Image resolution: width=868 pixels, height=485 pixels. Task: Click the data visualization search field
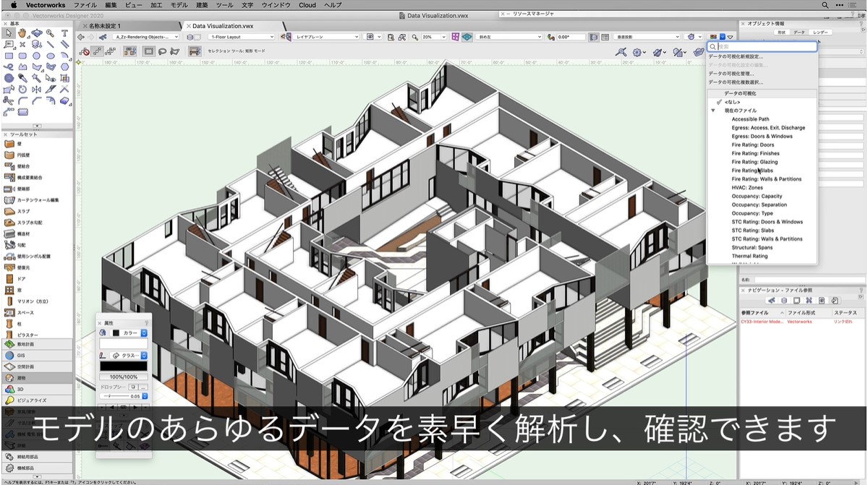762,46
